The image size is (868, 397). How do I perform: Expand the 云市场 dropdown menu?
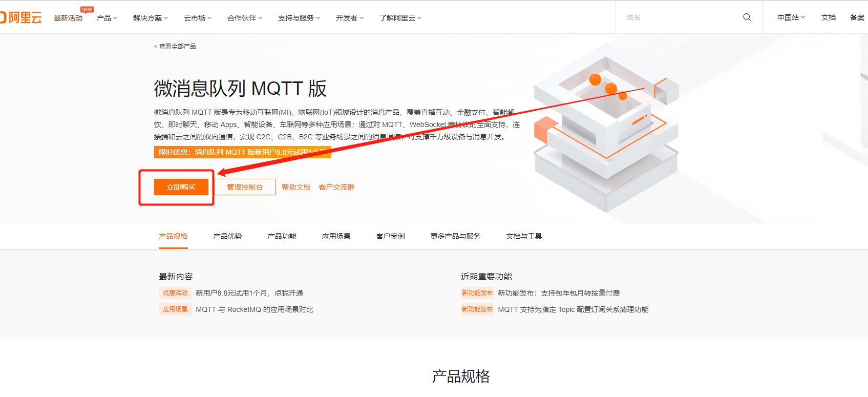click(198, 18)
